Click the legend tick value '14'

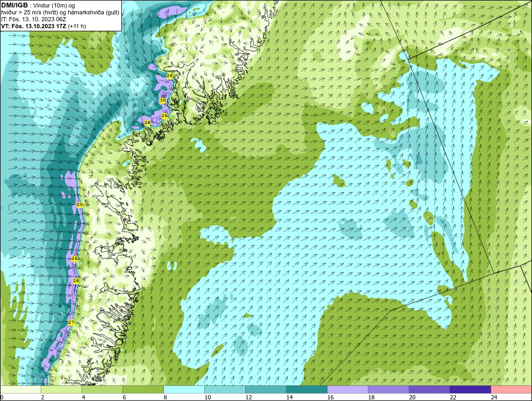[289, 397]
